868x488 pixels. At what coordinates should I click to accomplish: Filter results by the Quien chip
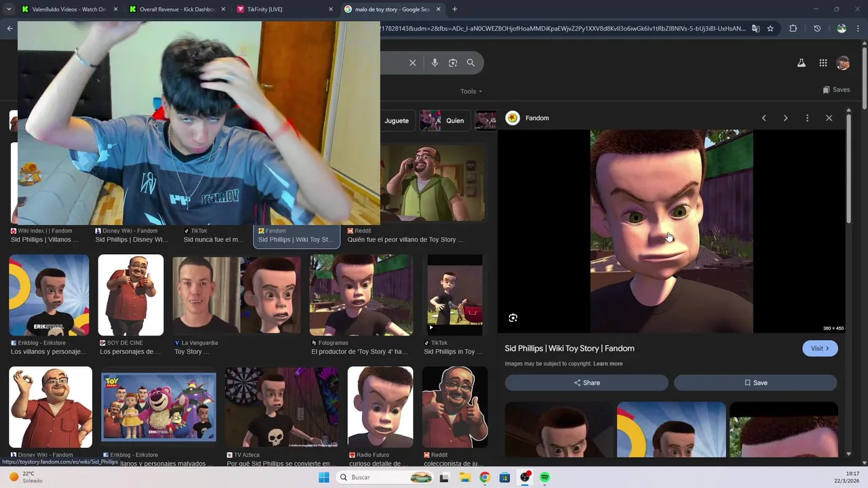point(445,121)
